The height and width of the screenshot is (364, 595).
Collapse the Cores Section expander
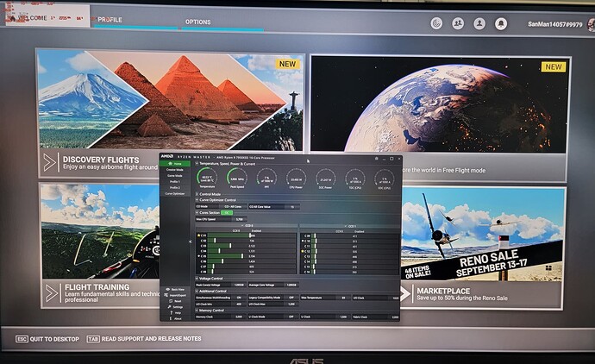[197, 212]
